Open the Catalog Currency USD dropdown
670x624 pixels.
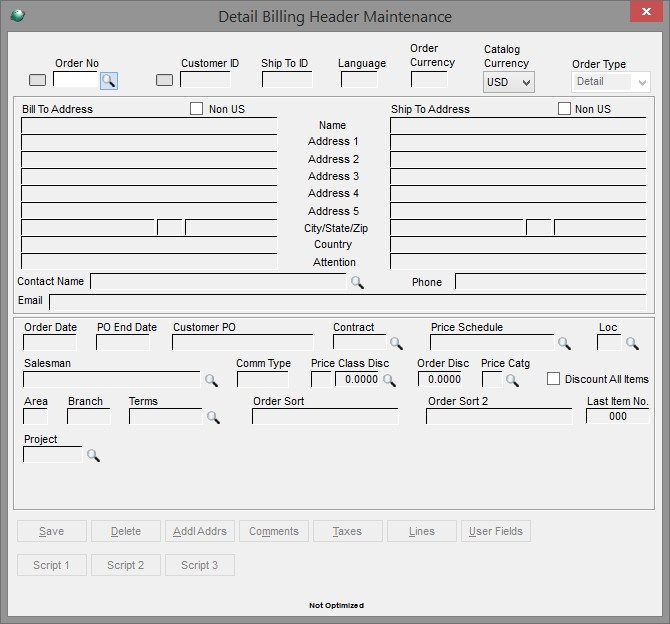click(509, 82)
